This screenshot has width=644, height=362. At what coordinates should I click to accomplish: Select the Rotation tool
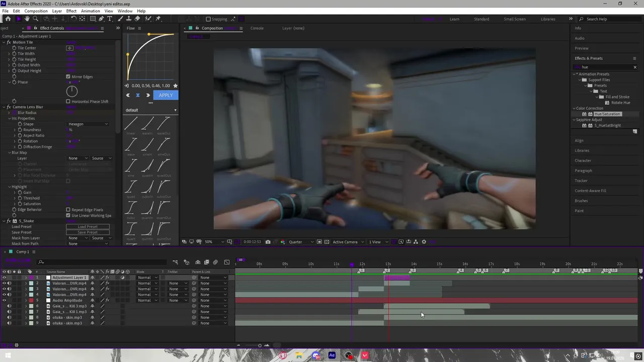pos(73,19)
